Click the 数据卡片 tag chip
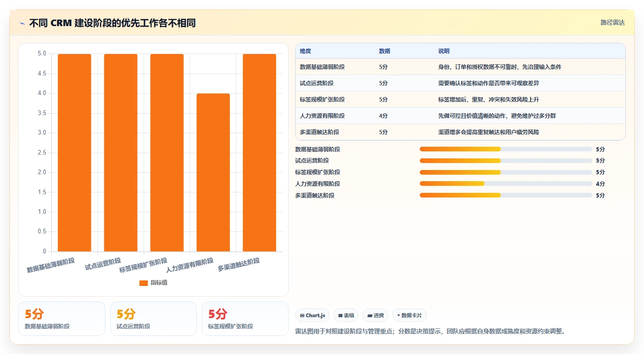 pos(409,315)
